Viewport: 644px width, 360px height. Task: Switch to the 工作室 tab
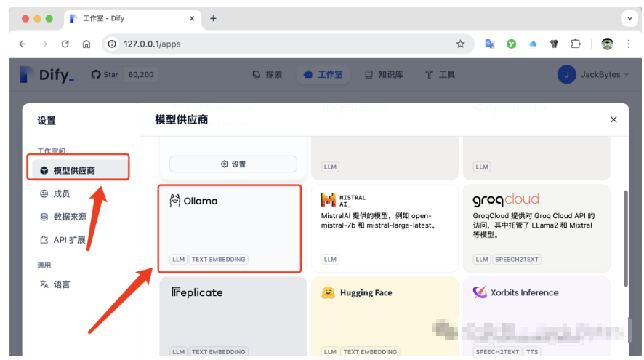click(323, 75)
